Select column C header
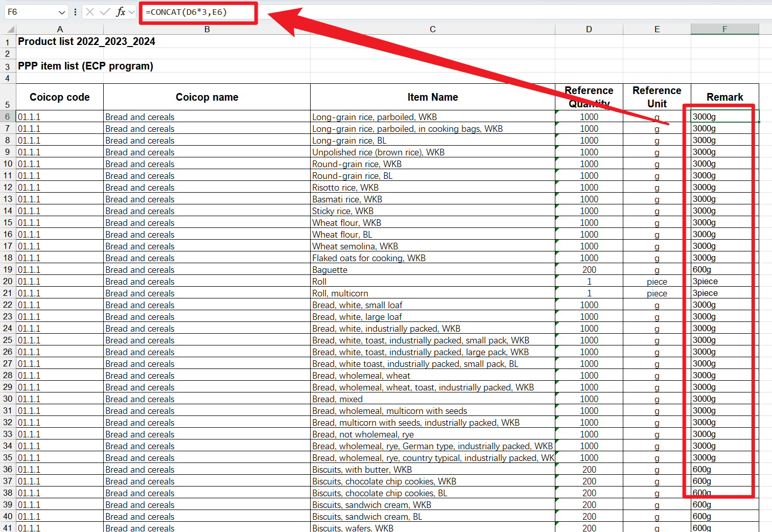Viewport: 772px width, 532px height. pos(432,29)
